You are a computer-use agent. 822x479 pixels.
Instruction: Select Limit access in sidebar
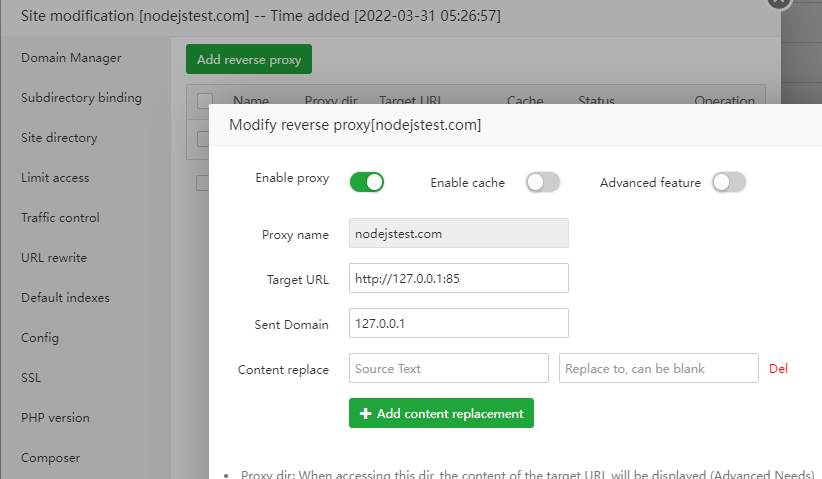pyautogui.click(x=55, y=178)
